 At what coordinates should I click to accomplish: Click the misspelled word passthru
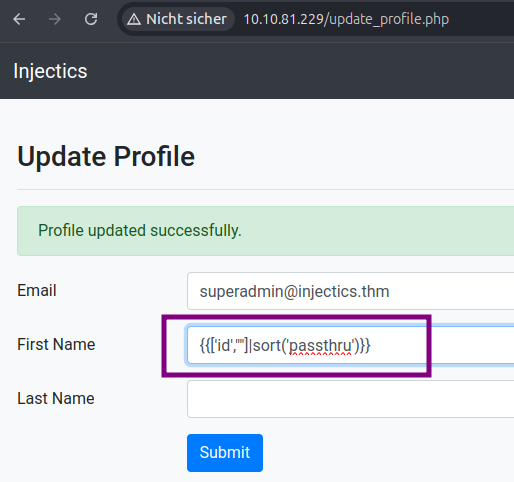coord(320,346)
